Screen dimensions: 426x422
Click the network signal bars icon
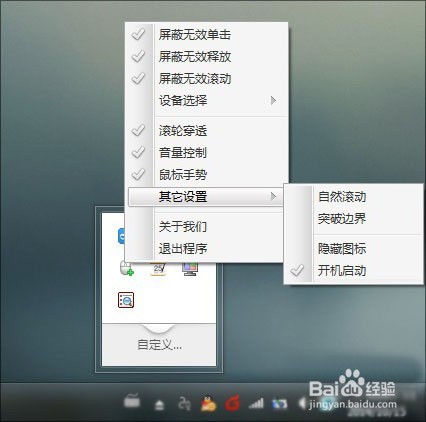(256, 404)
